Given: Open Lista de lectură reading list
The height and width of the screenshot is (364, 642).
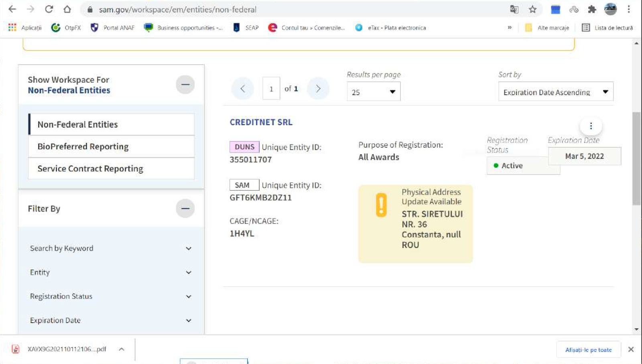Looking at the screenshot, I should coord(607,28).
